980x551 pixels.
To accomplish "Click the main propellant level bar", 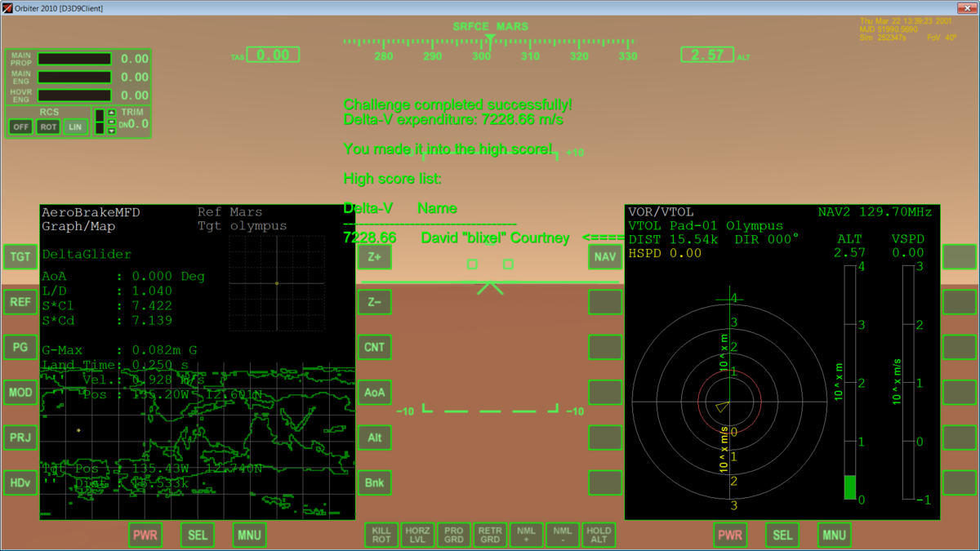I will tap(74, 59).
